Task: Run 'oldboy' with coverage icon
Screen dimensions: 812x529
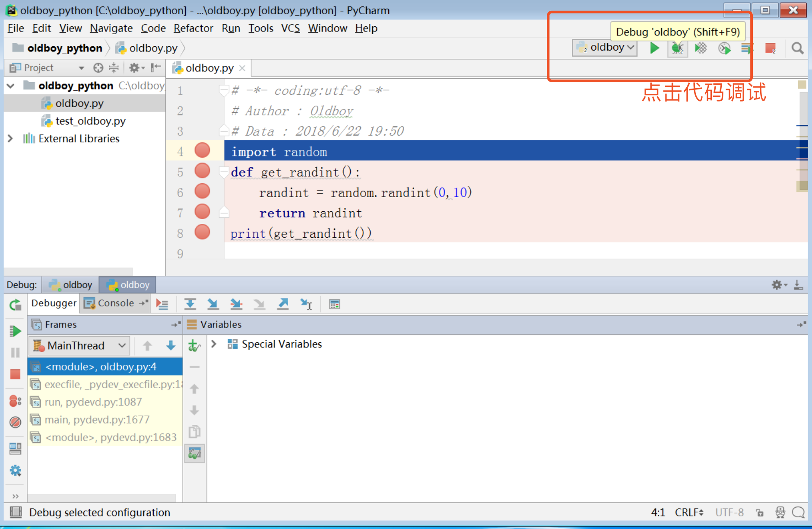Action: 701,48
